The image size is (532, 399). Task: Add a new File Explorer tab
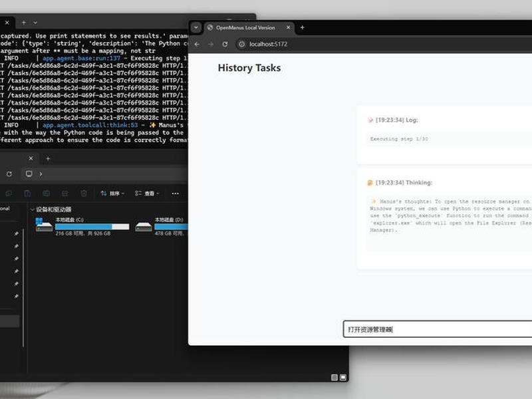point(48,158)
